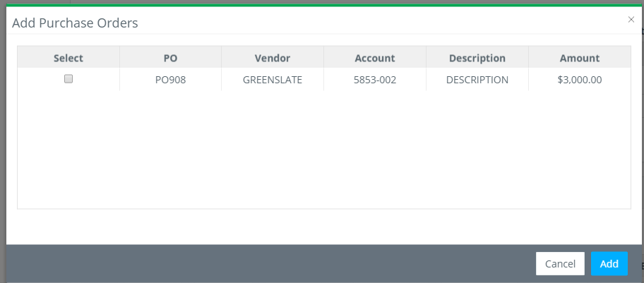This screenshot has height=283, width=644.
Task: Select the $3,000.00 amount cell
Action: 580,80
